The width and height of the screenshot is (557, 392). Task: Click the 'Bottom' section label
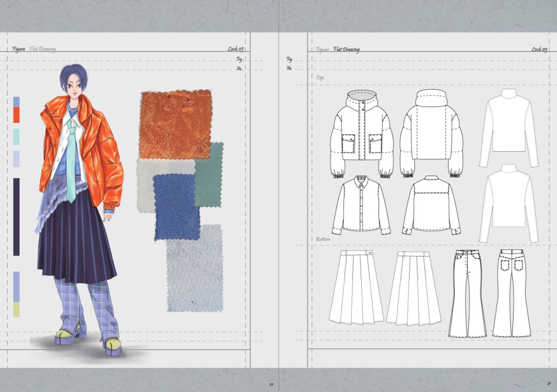point(323,239)
